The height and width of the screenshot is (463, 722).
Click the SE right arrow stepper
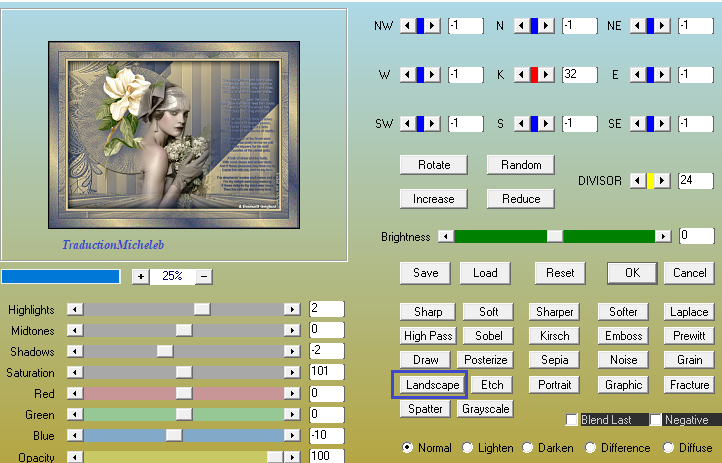[662, 123]
